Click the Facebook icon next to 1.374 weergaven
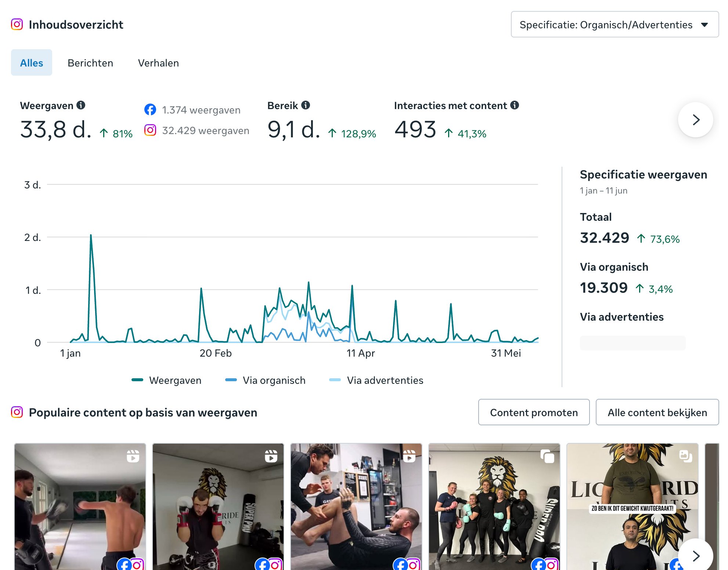 [150, 109]
